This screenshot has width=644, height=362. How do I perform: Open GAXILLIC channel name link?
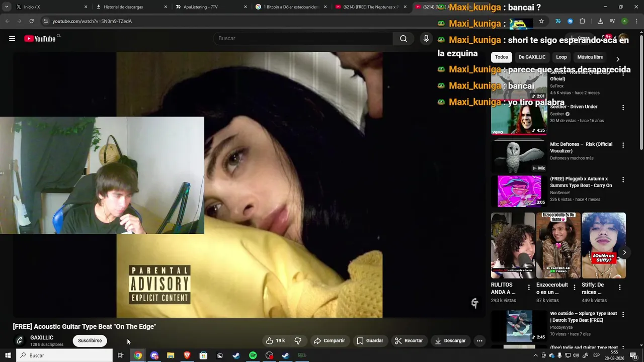(x=42, y=338)
